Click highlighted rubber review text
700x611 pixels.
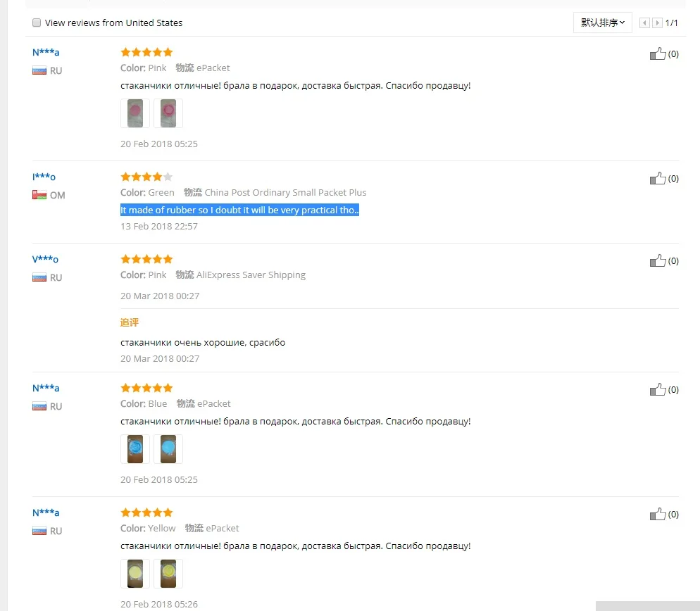(x=239, y=210)
